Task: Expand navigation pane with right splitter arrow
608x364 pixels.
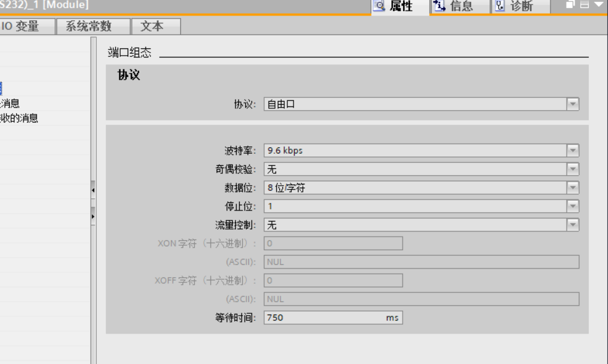Action: pyautogui.click(x=92, y=217)
